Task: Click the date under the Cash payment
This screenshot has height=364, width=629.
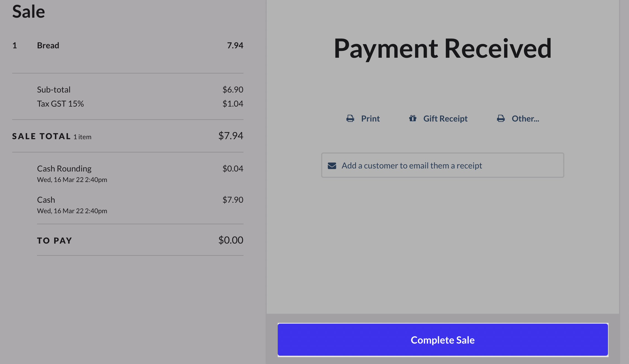Action: tap(72, 211)
